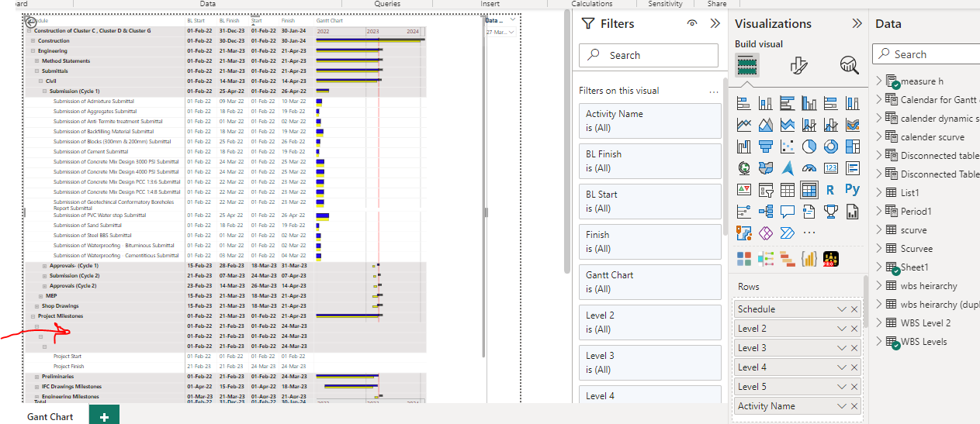Choose the Python visual
Image resolution: width=980 pixels, height=424 pixels.
pyautogui.click(x=853, y=190)
